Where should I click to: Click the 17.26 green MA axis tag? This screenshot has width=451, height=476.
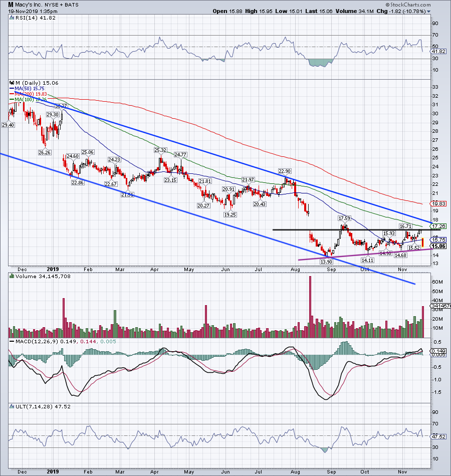(x=438, y=226)
